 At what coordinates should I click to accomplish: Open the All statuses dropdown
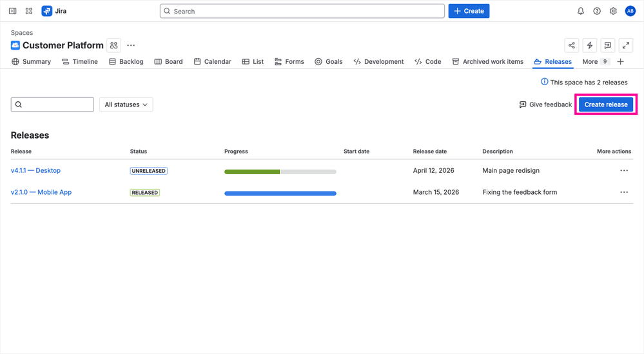(126, 104)
